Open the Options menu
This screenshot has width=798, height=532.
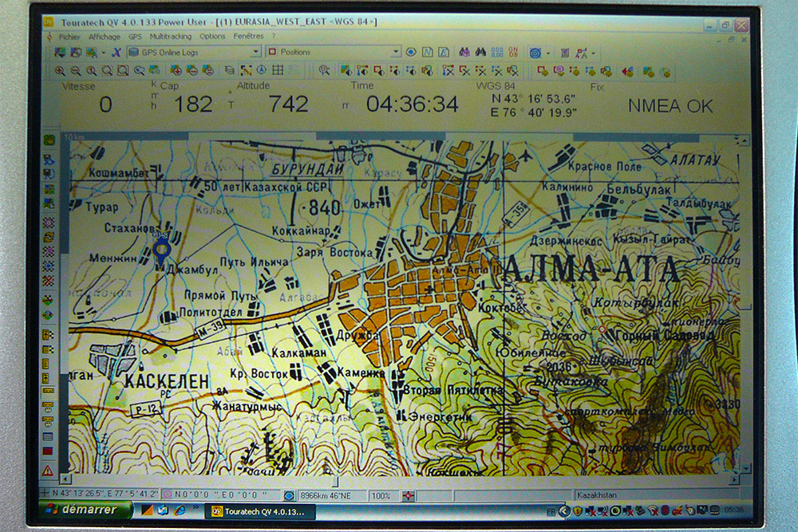tap(212, 37)
